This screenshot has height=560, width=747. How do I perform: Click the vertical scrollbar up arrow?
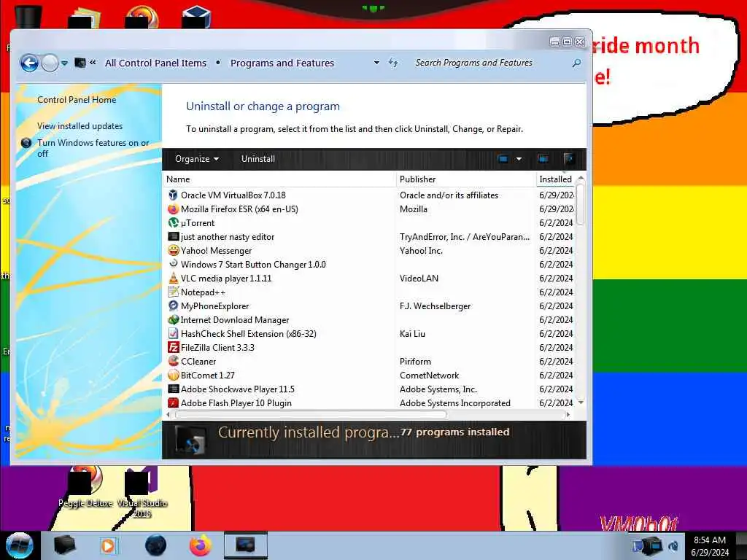(x=581, y=178)
